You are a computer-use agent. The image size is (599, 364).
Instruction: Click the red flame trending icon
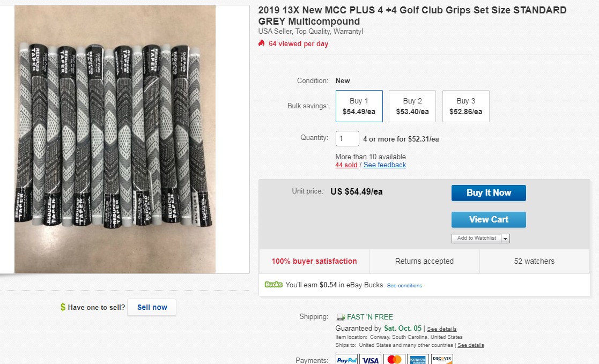click(x=262, y=43)
